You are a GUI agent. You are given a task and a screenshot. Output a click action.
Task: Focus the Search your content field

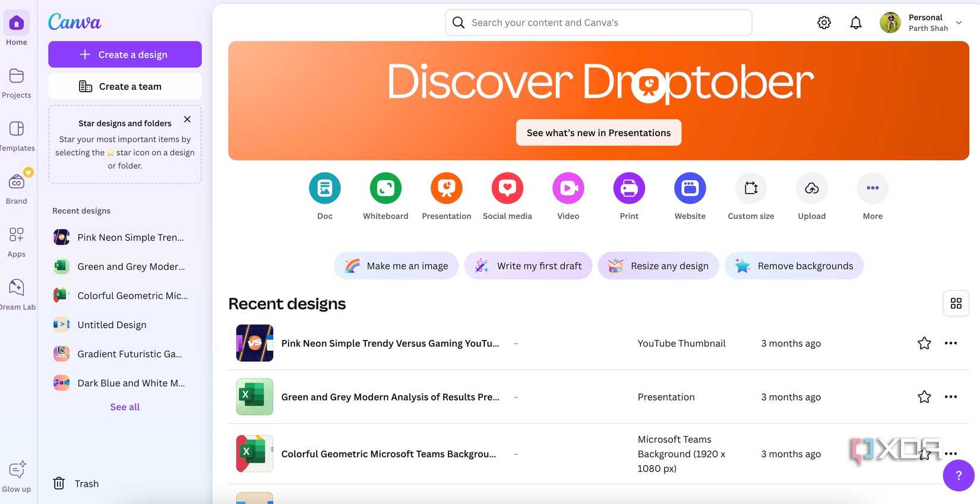coord(599,23)
